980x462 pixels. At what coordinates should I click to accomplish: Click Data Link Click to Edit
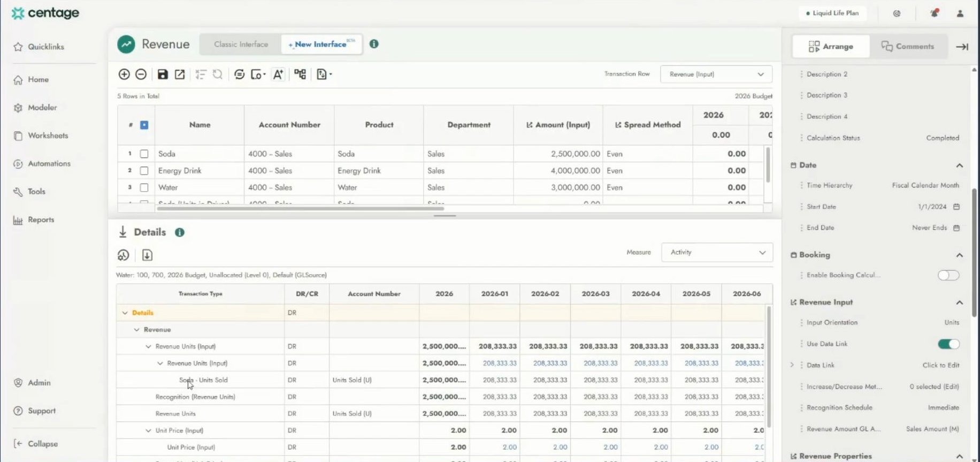[940, 365]
